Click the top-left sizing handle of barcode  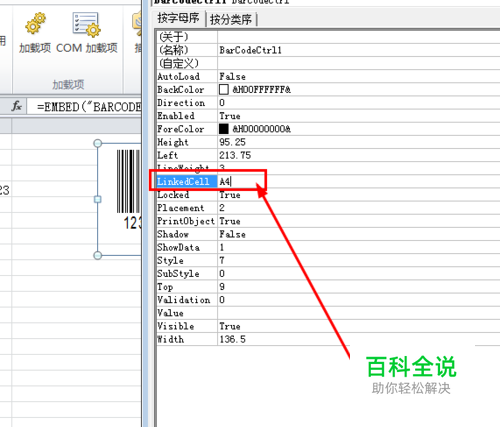click(x=98, y=143)
